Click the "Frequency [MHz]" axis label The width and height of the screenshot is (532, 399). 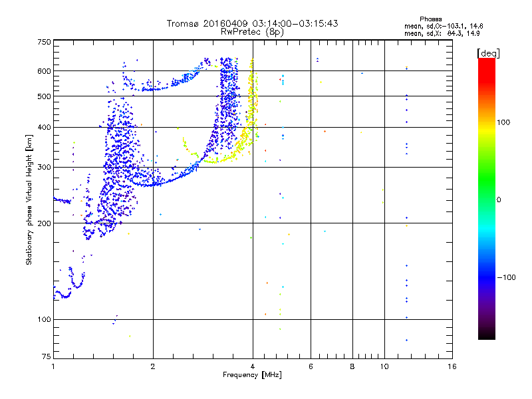point(252,375)
